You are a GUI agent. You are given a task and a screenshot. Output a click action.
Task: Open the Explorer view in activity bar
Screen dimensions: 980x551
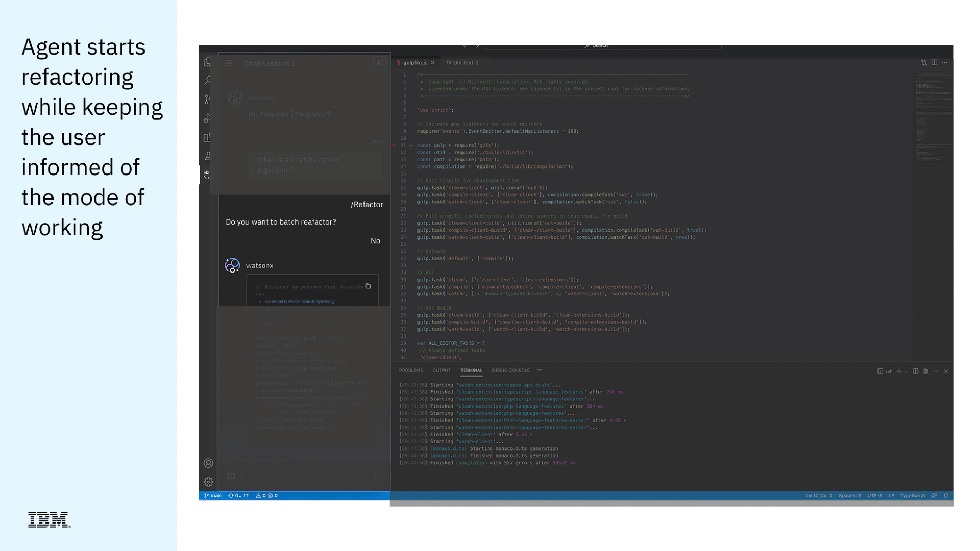click(208, 62)
